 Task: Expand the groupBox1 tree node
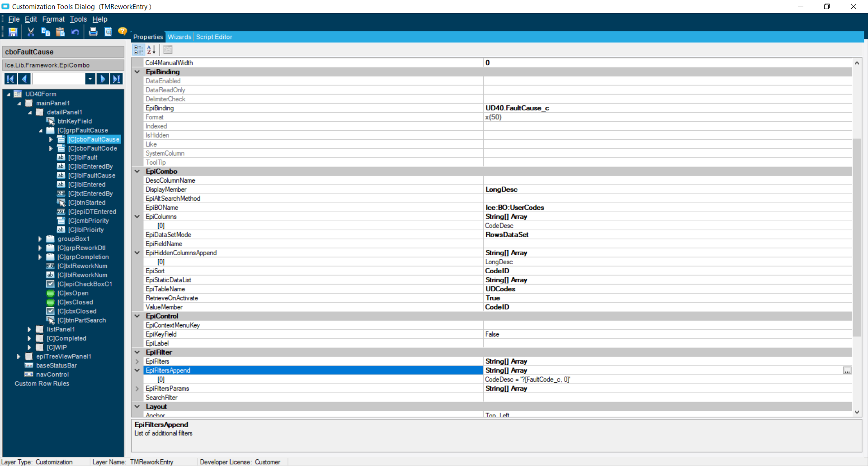click(40, 239)
